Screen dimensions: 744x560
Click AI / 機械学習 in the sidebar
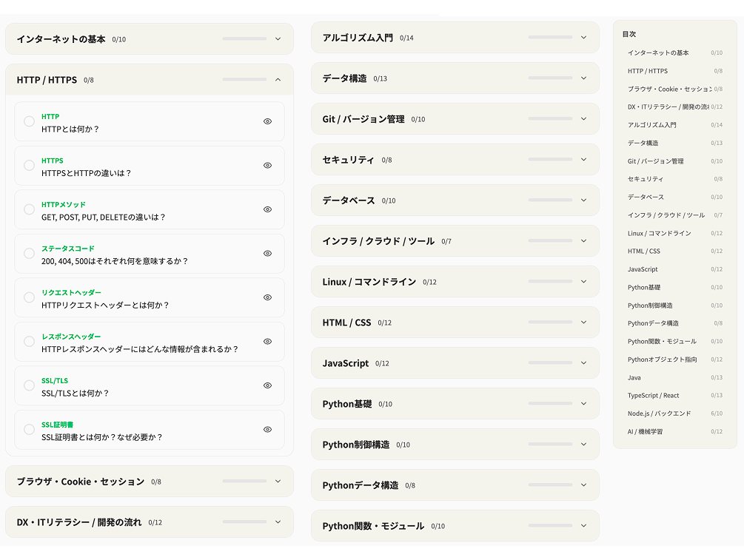pyautogui.click(x=643, y=431)
